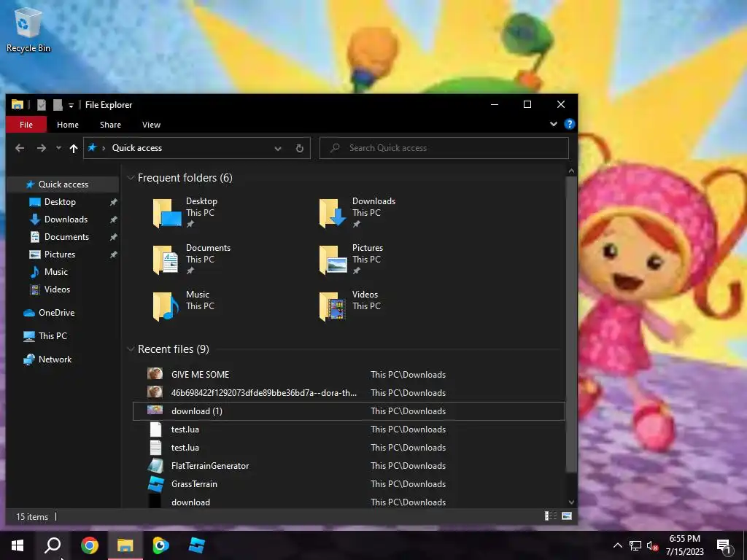
Task: Select the GrassTerrain Roblox file
Action: 349,484
